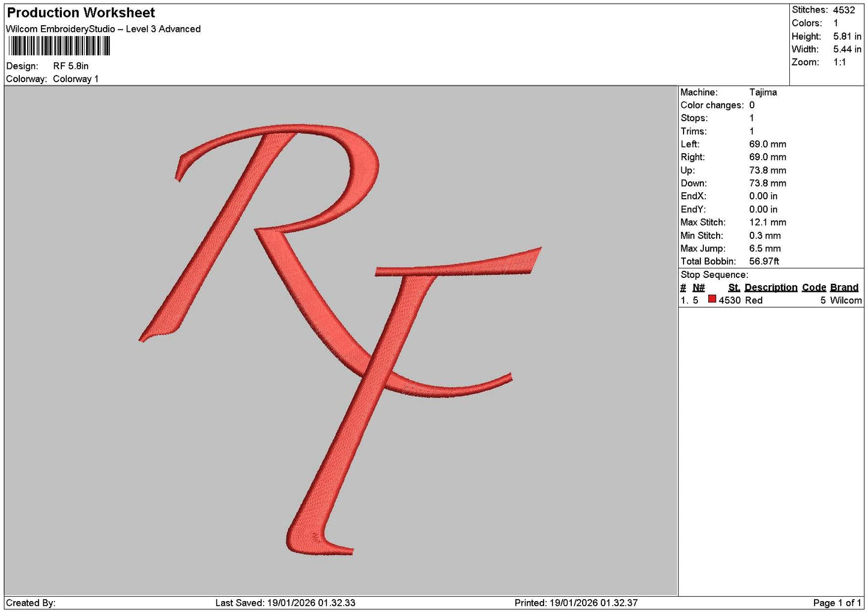Click the Right value 69.0 mm
Viewport: 868px width, 613px height.
pyautogui.click(x=768, y=157)
